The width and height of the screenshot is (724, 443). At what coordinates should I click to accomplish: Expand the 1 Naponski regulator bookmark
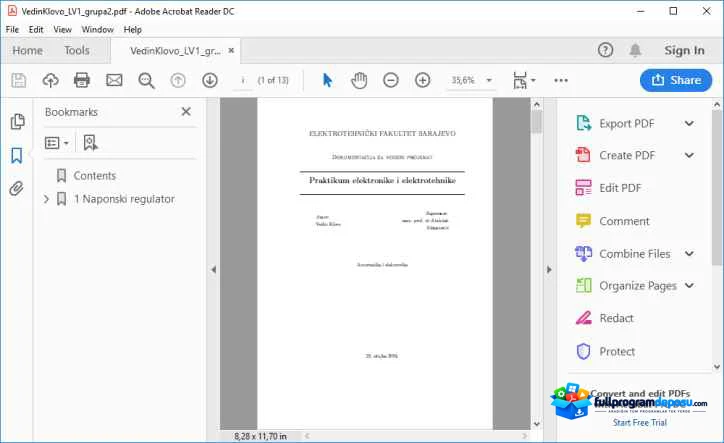[46, 199]
